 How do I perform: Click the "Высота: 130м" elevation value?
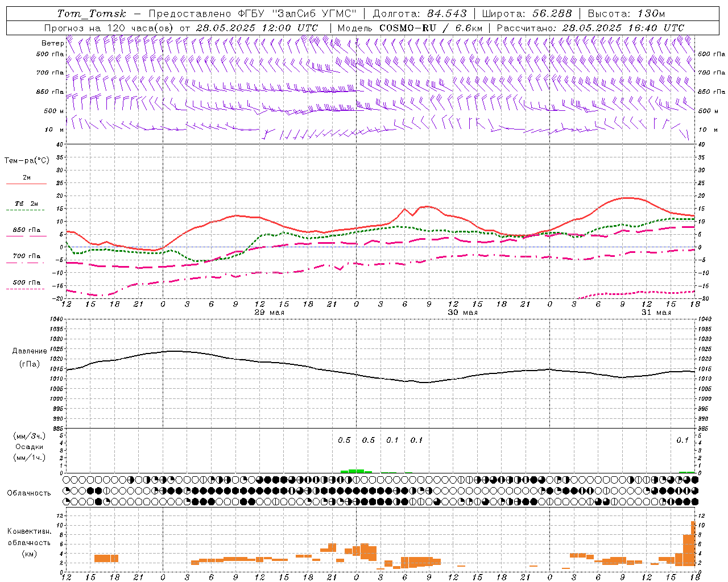pyautogui.click(x=626, y=14)
